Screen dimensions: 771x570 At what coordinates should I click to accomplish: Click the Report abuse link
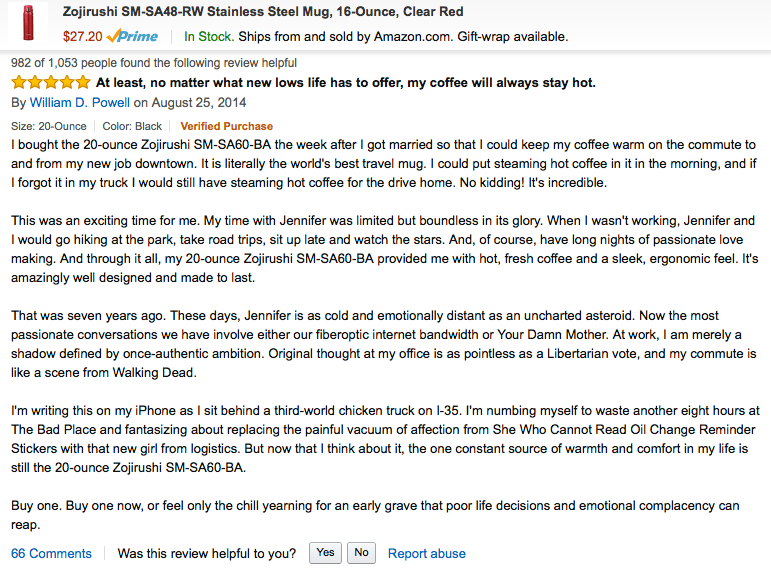[426, 553]
